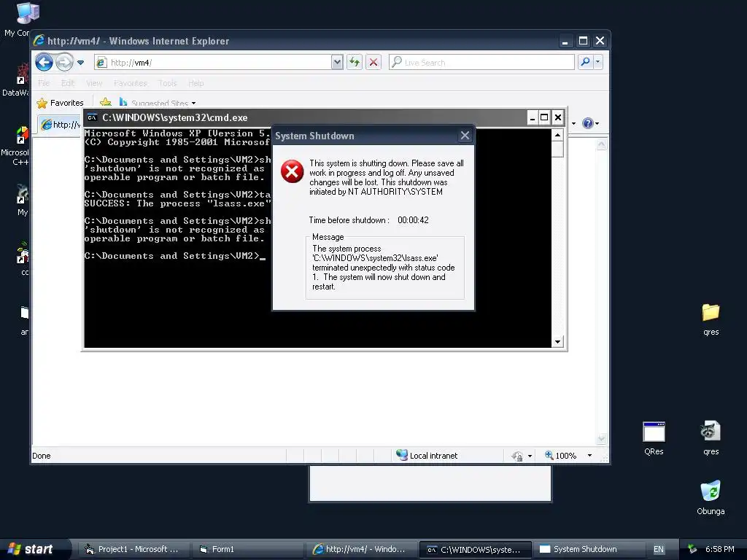The width and height of the screenshot is (747, 560).
Task: Select the Microsoft C++ desktop shortcut
Action: 15,146
